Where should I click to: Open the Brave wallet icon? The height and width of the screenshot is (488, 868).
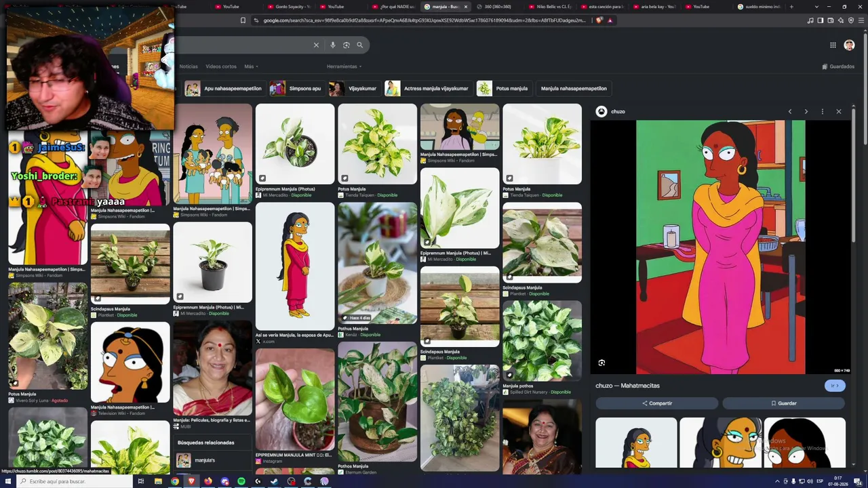[x=831, y=20]
